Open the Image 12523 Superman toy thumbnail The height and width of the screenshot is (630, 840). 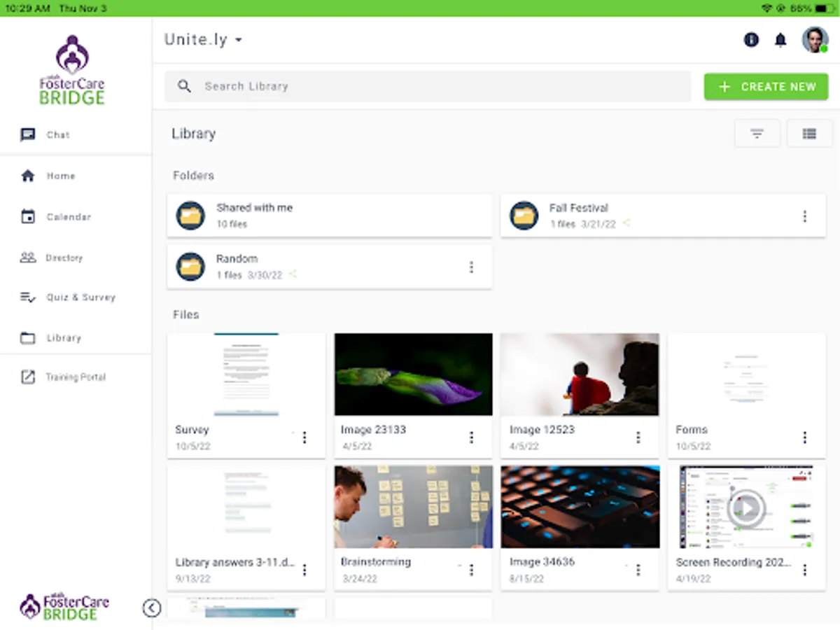[580, 374]
